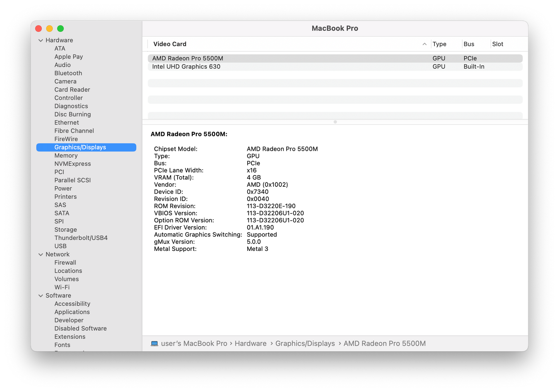Image resolution: width=559 pixels, height=392 pixels.
Task: Open PCI hardware info
Action: point(59,172)
